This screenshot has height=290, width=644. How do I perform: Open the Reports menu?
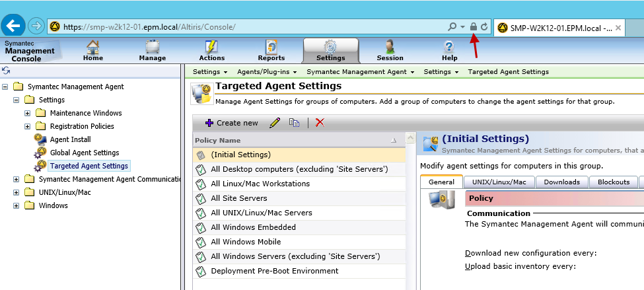tap(271, 51)
